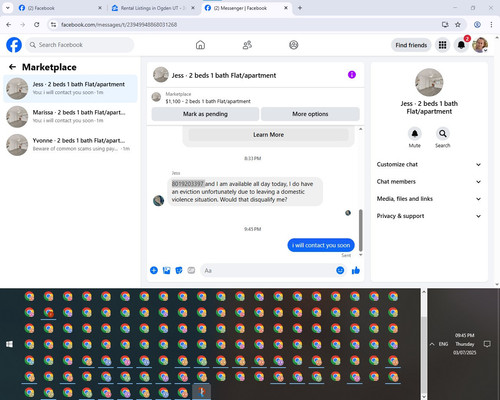Image resolution: width=500 pixels, height=400 pixels.
Task: Open the Home feed icon
Action: [200, 45]
